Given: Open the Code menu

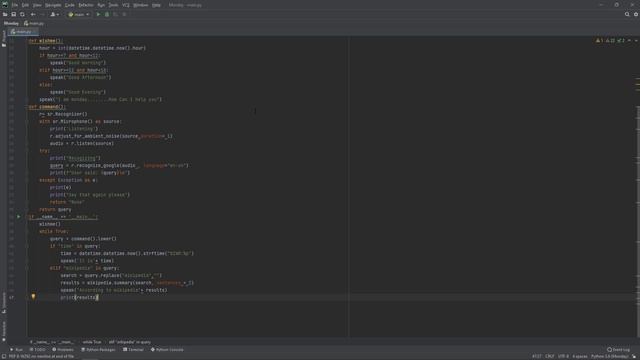Looking at the screenshot, I should coord(70,5).
